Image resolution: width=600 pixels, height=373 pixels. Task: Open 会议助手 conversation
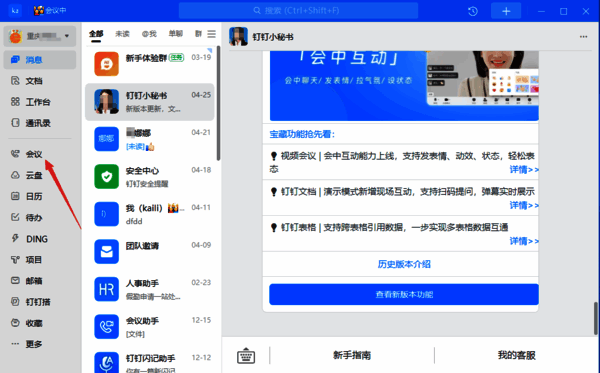pyautogui.click(x=150, y=327)
